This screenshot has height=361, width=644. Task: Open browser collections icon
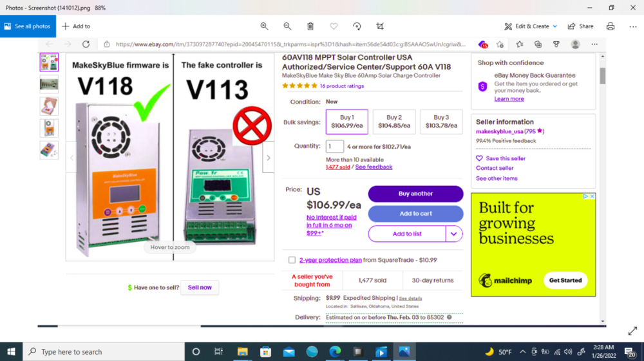pyautogui.click(x=538, y=44)
